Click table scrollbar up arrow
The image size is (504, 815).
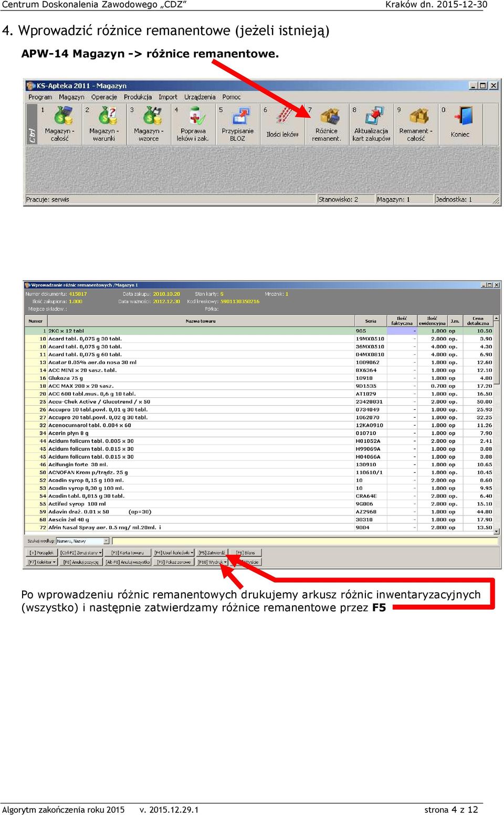tap(497, 319)
